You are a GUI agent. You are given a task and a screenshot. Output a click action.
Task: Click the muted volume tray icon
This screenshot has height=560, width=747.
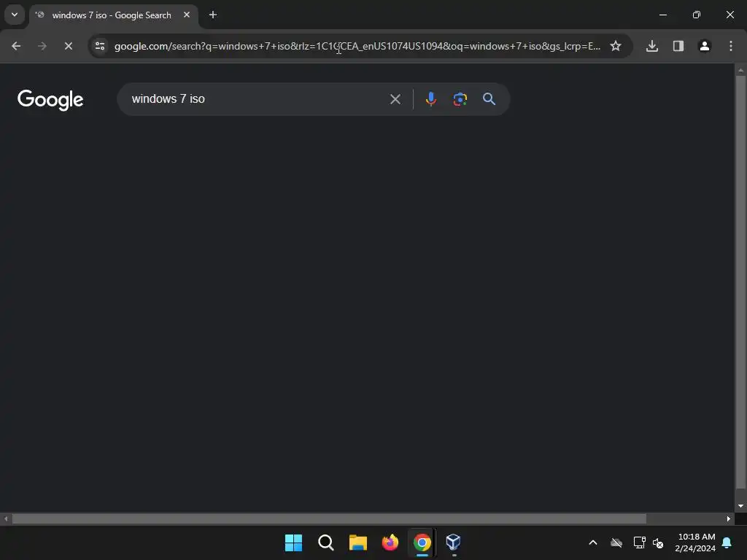658,542
